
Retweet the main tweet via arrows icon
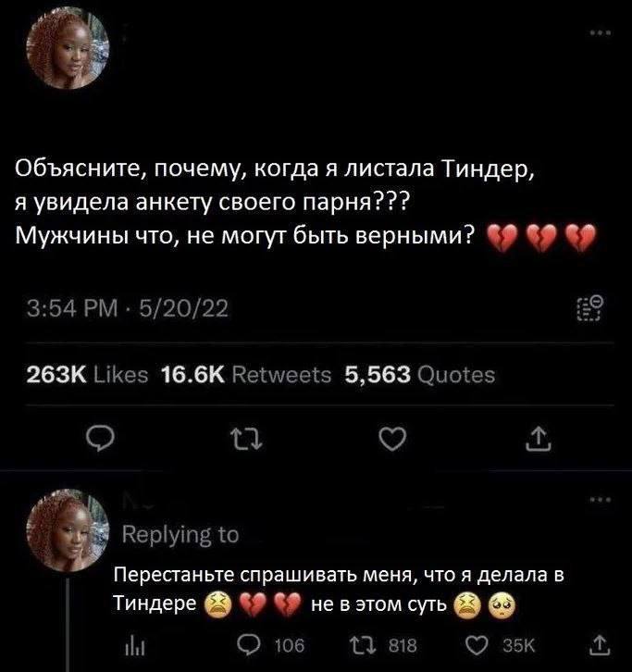point(246,440)
